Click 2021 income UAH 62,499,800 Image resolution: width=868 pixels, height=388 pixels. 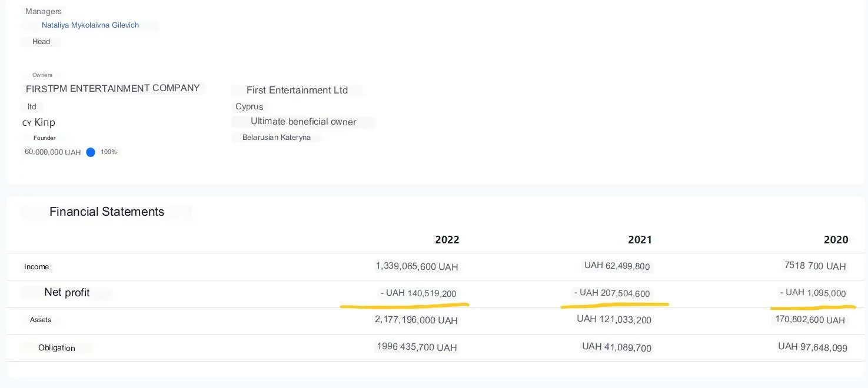pos(617,266)
